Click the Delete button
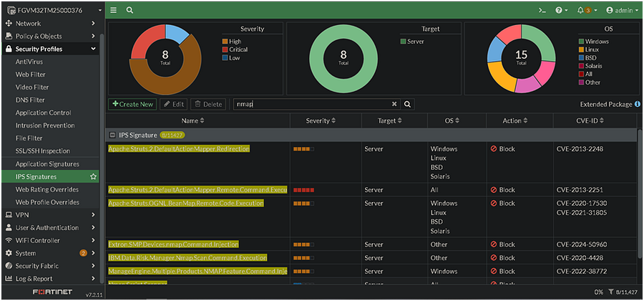644x301 pixels. (x=208, y=104)
